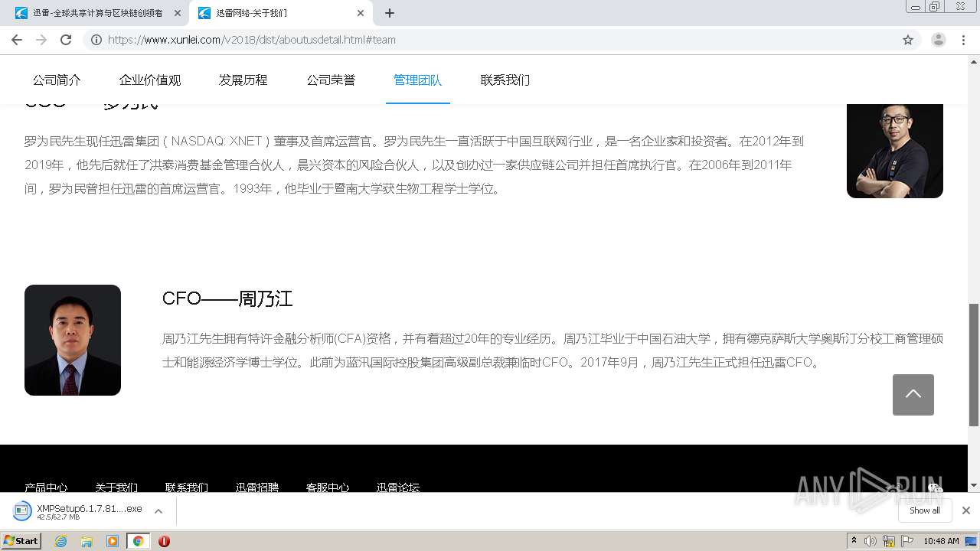Click the back-to-top arrow button
980x551 pixels.
coord(913,395)
